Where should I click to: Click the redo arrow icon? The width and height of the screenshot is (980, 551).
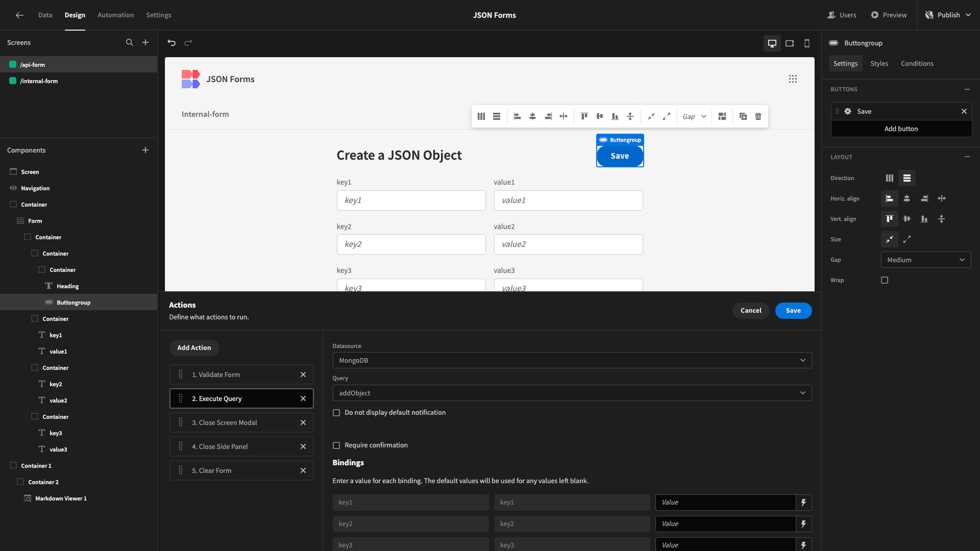click(x=188, y=42)
